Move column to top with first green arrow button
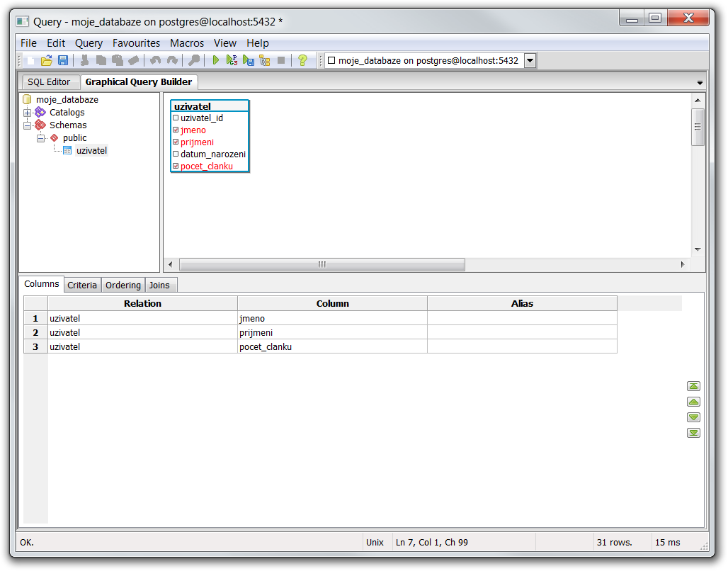This screenshot has height=571, width=728. tap(693, 386)
